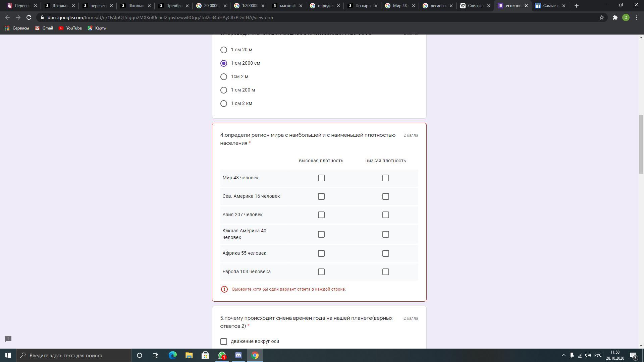
Task: Open Chrome three-dot menu
Action: (637, 17)
